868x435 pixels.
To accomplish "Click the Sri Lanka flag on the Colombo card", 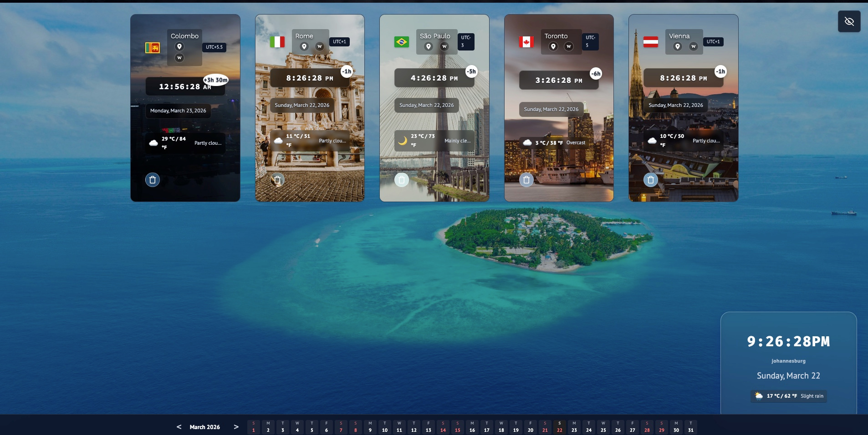I will tap(153, 47).
